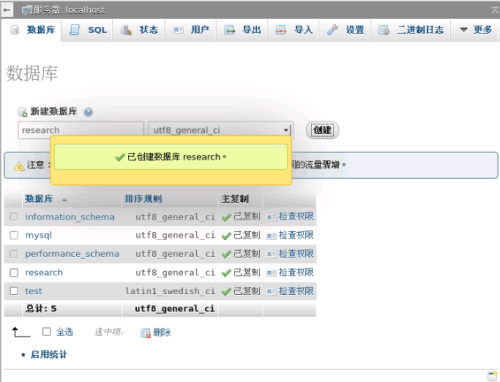Click the small window icon at bottom right
Image resolution: width=500 pixels, height=382 pixels.
(492, 376)
